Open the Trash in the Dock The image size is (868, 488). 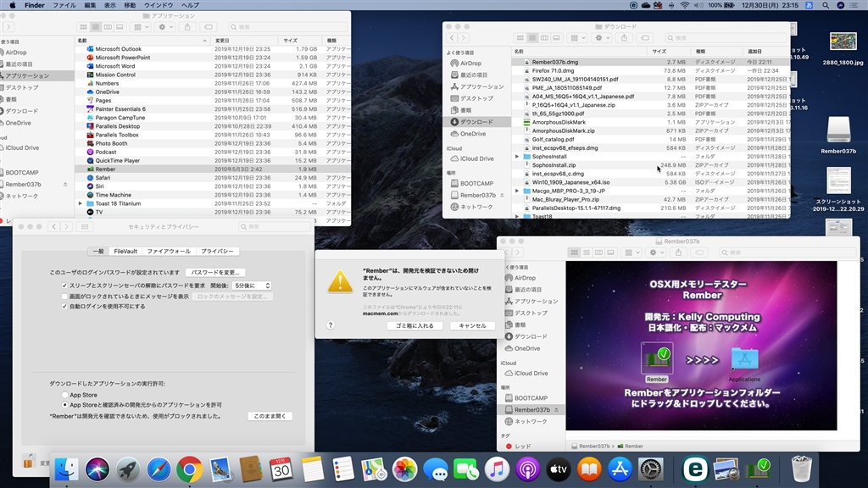(801, 469)
